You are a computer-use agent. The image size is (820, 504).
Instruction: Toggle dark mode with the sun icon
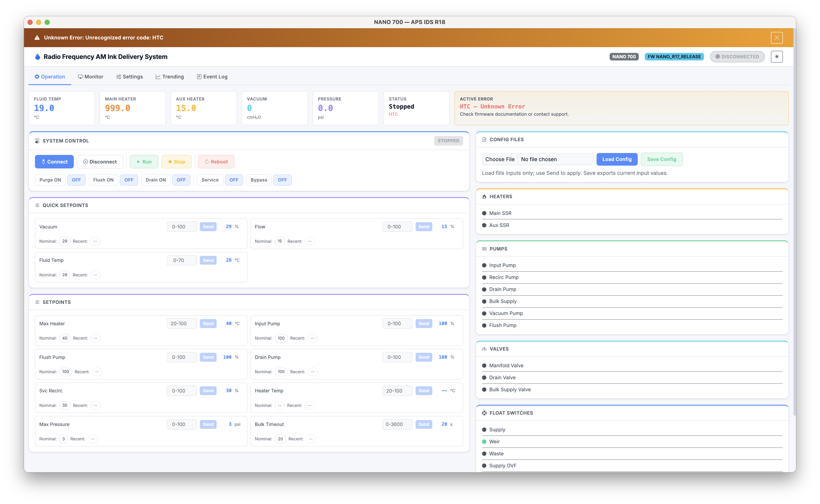(777, 56)
